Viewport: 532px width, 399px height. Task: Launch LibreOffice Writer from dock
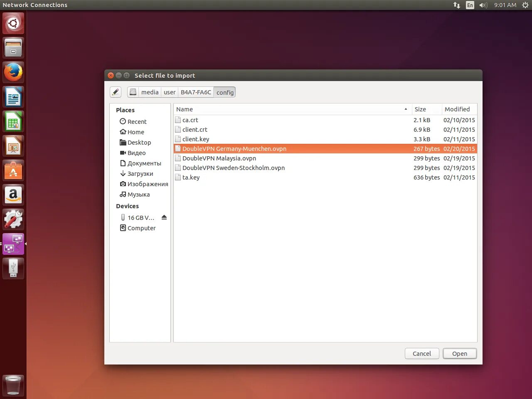click(x=13, y=97)
